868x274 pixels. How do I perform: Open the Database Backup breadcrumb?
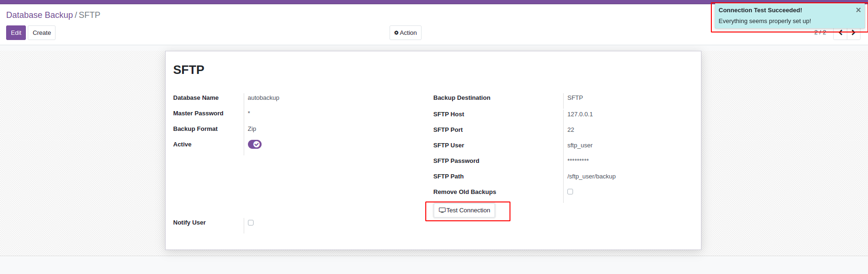pos(40,15)
